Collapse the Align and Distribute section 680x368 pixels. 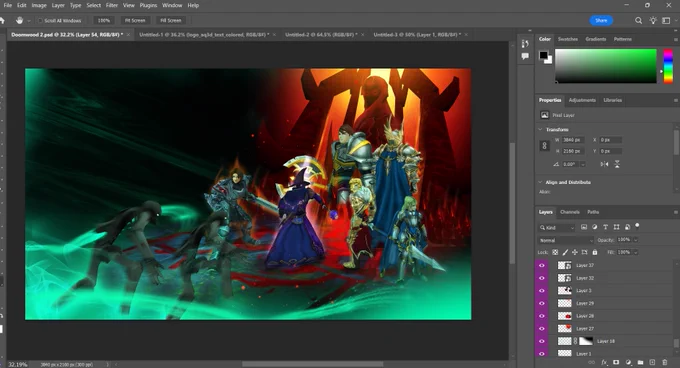(x=540, y=182)
